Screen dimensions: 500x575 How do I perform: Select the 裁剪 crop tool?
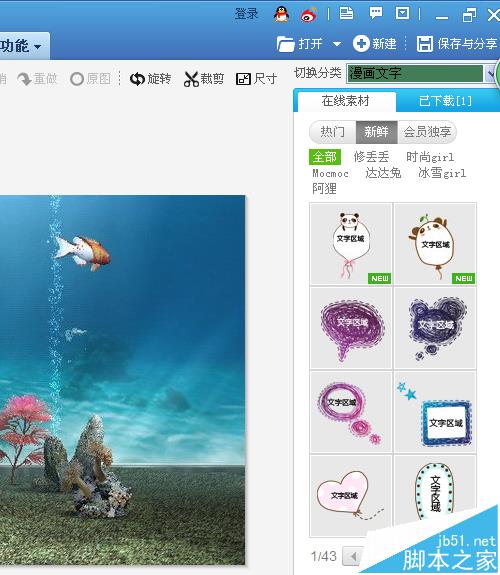(204, 78)
